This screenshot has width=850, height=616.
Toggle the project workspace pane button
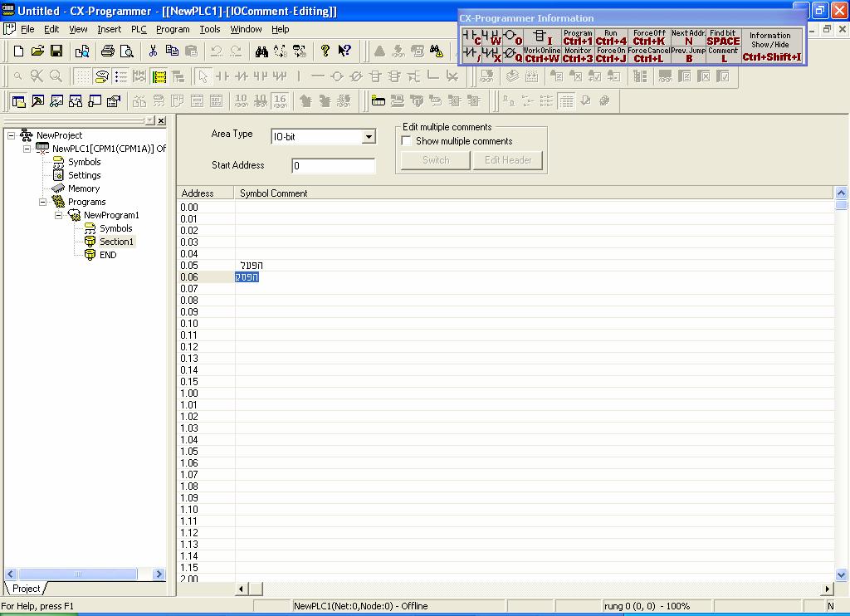[18, 100]
